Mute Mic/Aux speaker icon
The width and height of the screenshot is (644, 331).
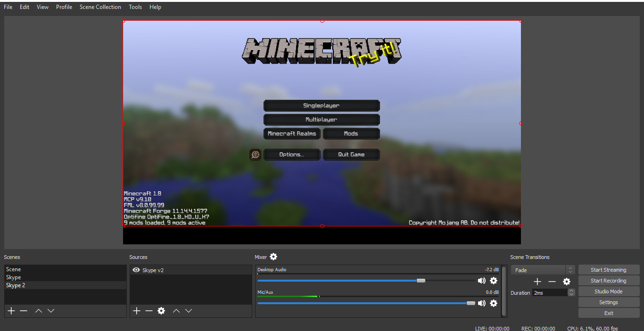point(481,303)
